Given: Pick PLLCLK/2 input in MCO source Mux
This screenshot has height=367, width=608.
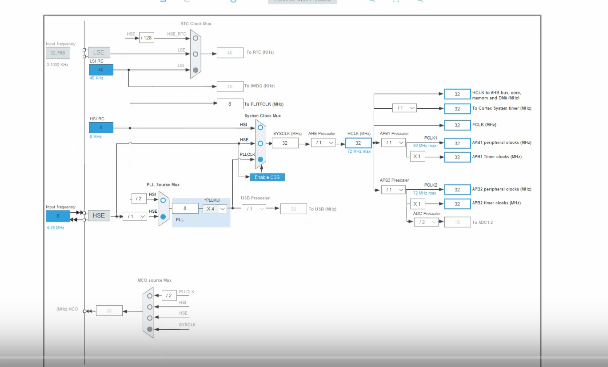Looking at the screenshot, I should (150, 296).
